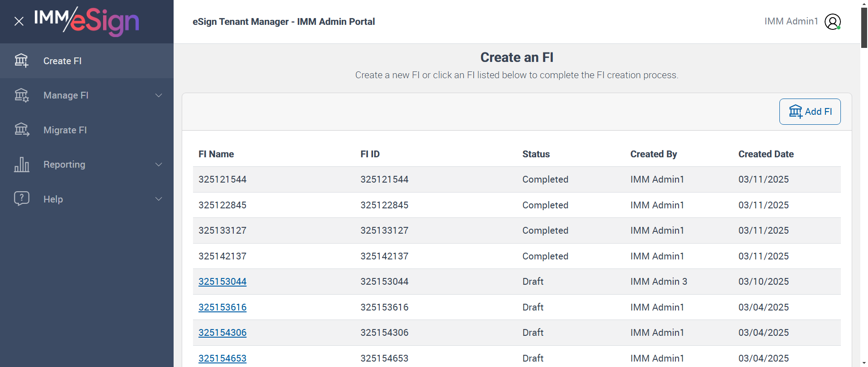Open draft FI link 325154306
The image size is (868, 367).
222,333
